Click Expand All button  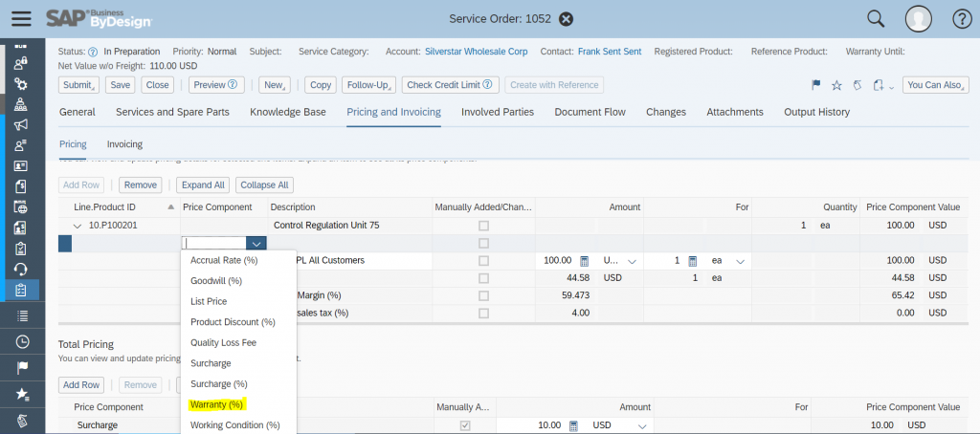point(203,184)
